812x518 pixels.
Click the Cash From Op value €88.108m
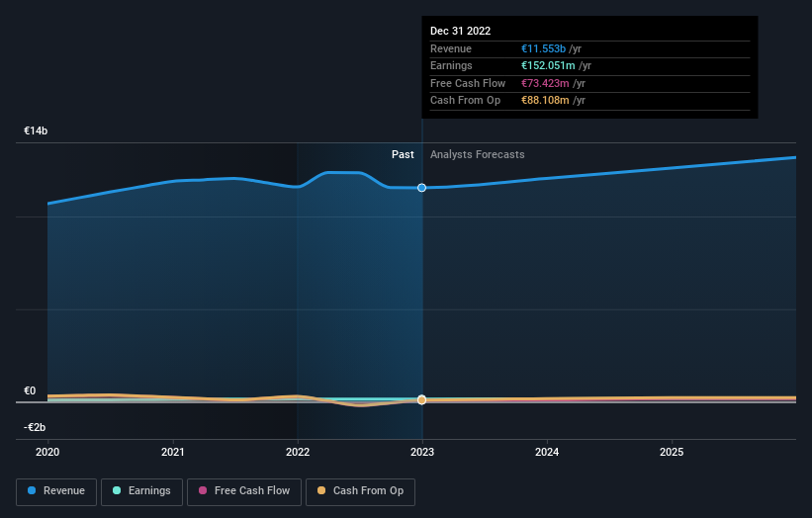click(x=545, y=101)
